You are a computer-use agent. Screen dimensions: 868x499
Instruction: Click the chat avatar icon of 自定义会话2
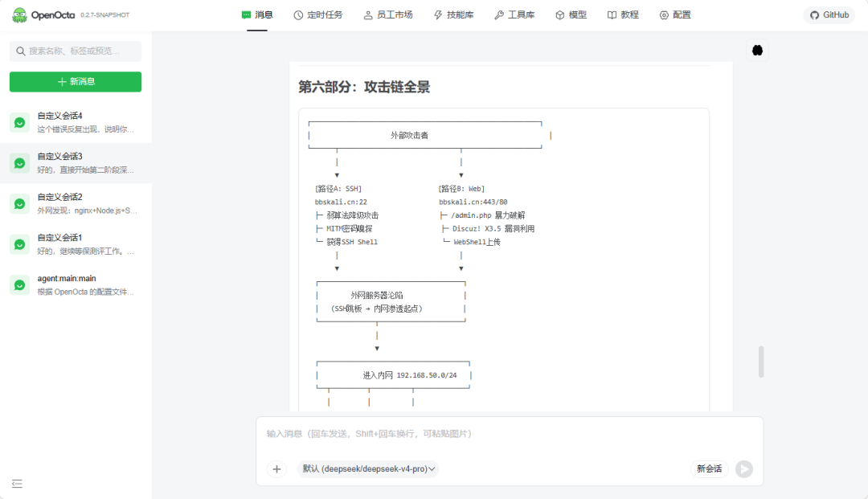click(19, 204)
